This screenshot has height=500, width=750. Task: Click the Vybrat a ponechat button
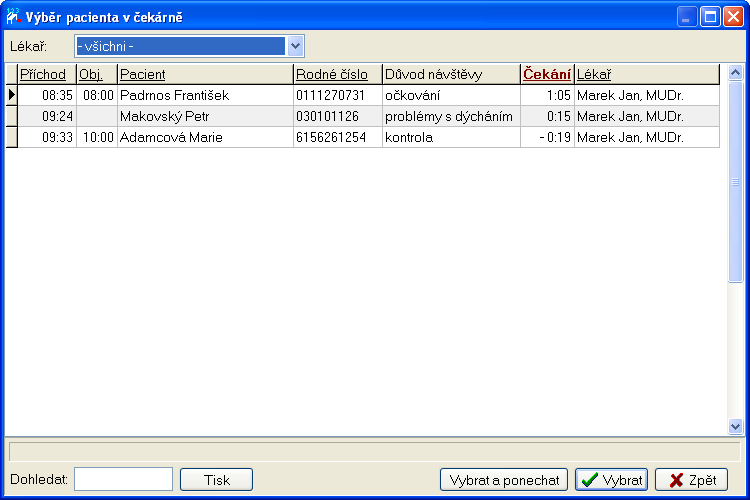click(x=504, y=480)
